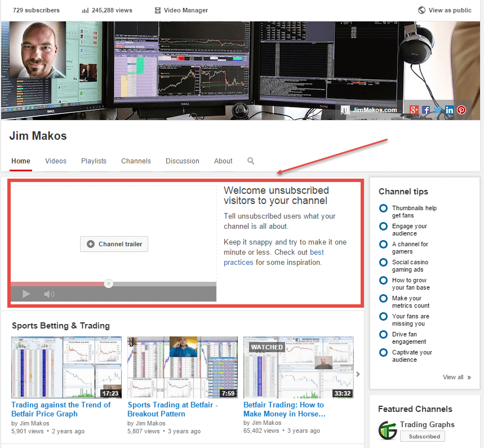Viewport: 484px width, 448px height.
Task: Select the 'Make your metrics count' tip circle
Action: click(x=383, y=298)
